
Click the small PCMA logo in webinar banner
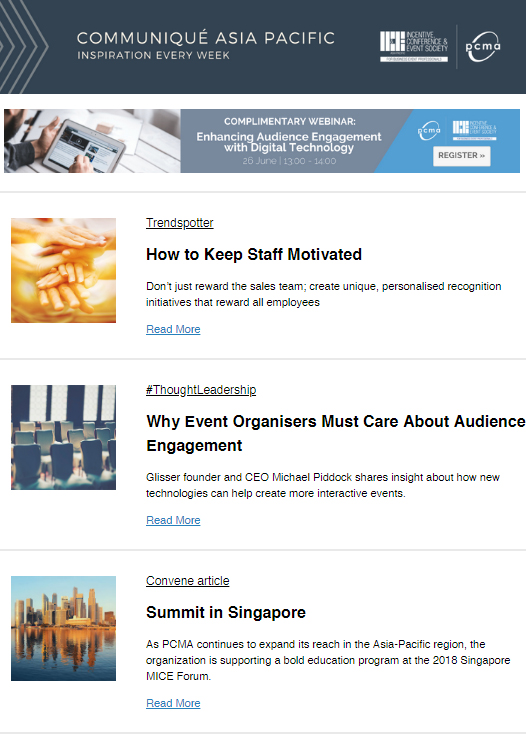pyautogui.click(x=429, y=130)
